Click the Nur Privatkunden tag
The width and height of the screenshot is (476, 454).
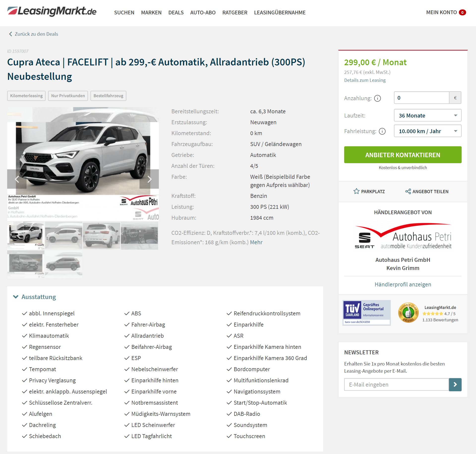click(68, 96)
